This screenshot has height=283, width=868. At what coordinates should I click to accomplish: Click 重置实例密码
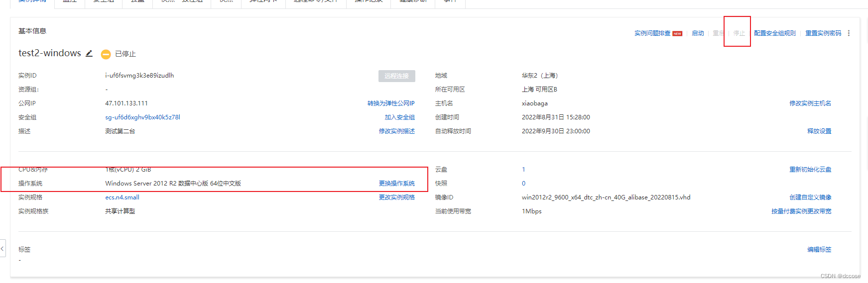[x=823, y=33]
